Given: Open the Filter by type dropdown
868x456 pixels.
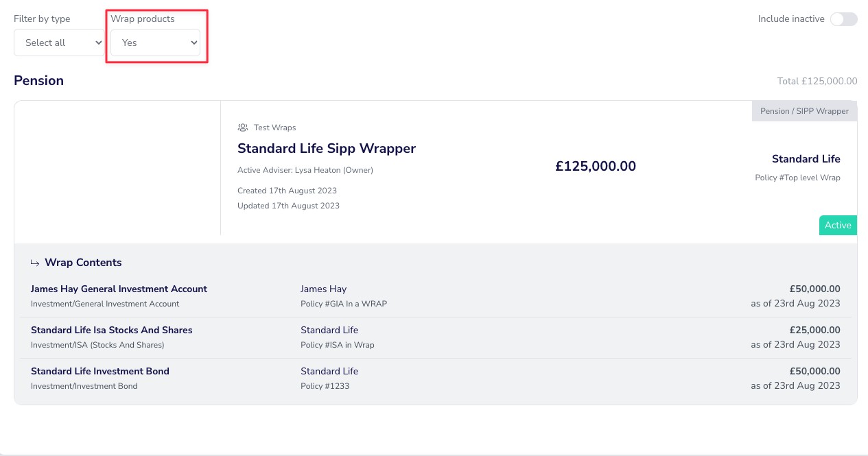Looking at the screenshot, I should [59, 43].
